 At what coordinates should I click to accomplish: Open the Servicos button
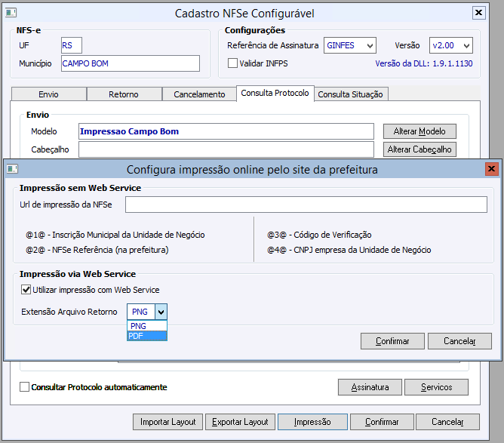tap(437, 387)
